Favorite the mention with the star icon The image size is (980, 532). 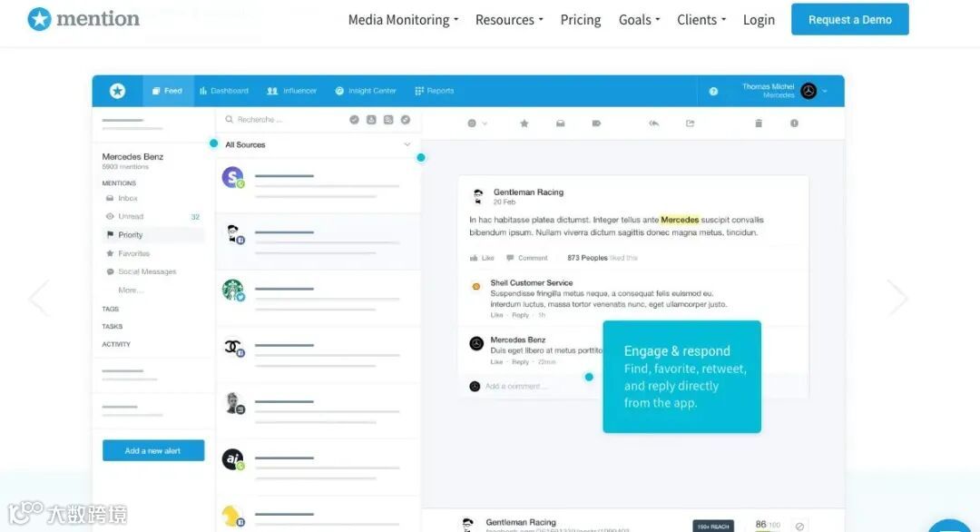coord(524,123)
